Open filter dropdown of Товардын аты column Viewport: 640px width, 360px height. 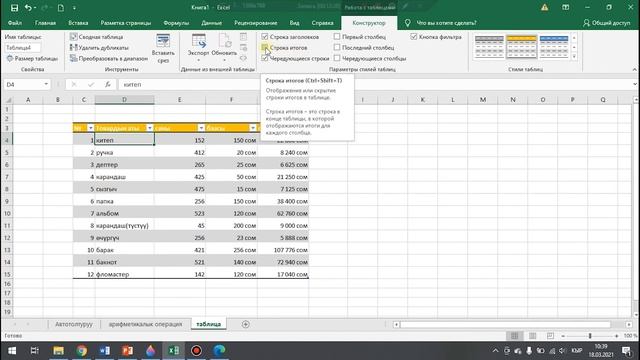pyautogui.click(x=149, y=128)
